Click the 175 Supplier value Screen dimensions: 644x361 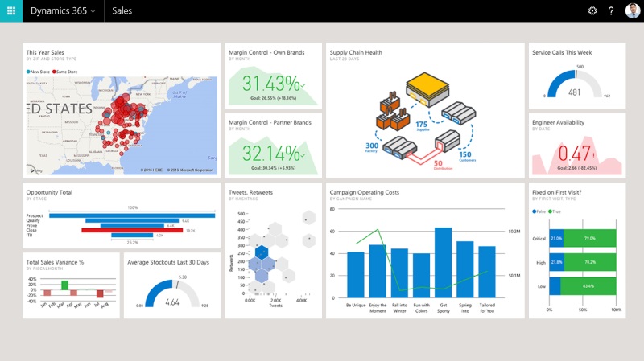pyautogui.click(x=422, y=125)
